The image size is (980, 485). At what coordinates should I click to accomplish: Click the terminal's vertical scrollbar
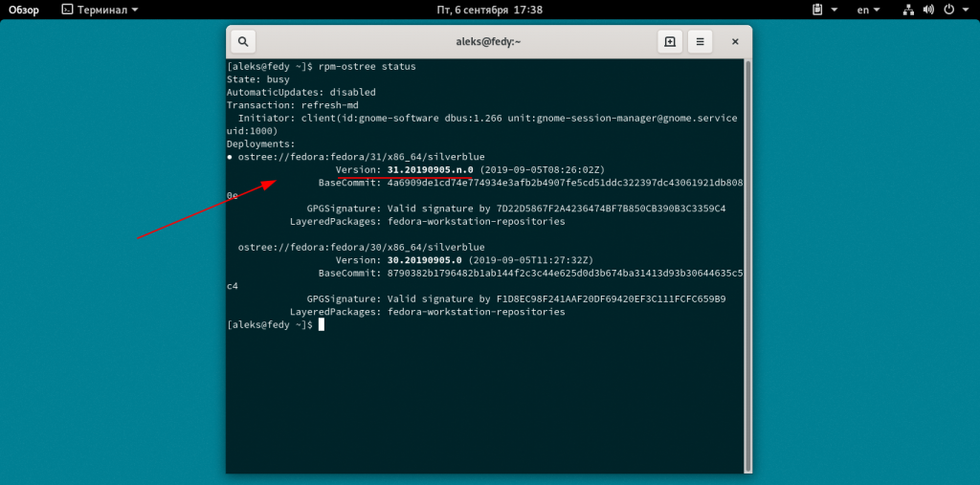coord(748,191)
